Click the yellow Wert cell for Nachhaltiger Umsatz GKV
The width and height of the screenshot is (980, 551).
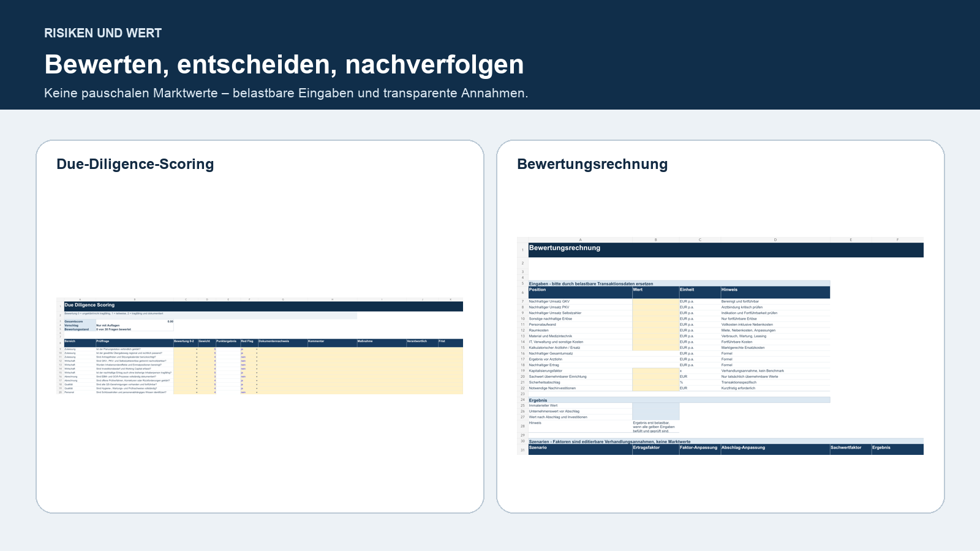click(x=655, y=301)
